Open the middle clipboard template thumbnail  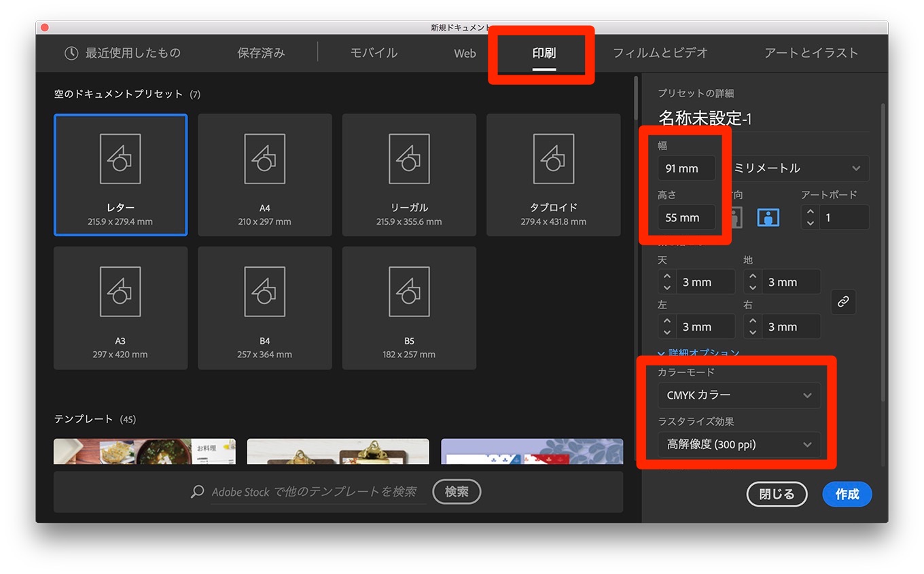(x=338, y=451)
